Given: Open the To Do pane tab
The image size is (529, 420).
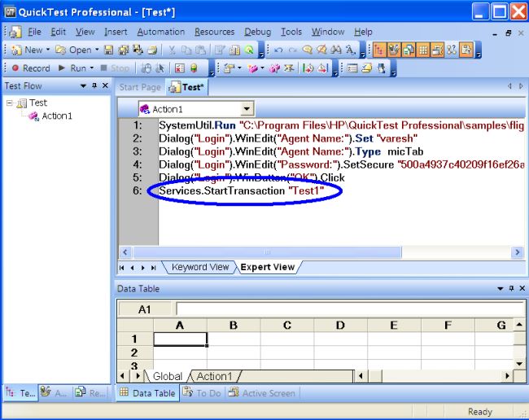Looking at the screenshot, I should [x=202, y=393].
